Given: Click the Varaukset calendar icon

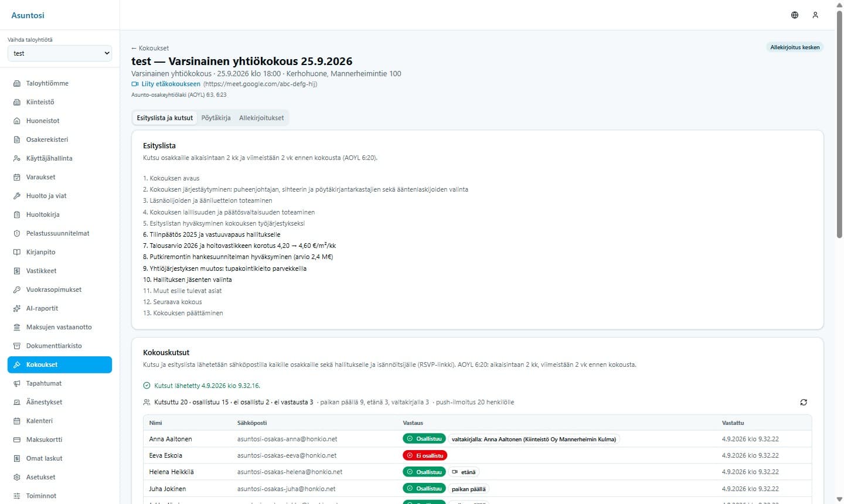Looking at the screenshot, I should (x=17, y=177).
